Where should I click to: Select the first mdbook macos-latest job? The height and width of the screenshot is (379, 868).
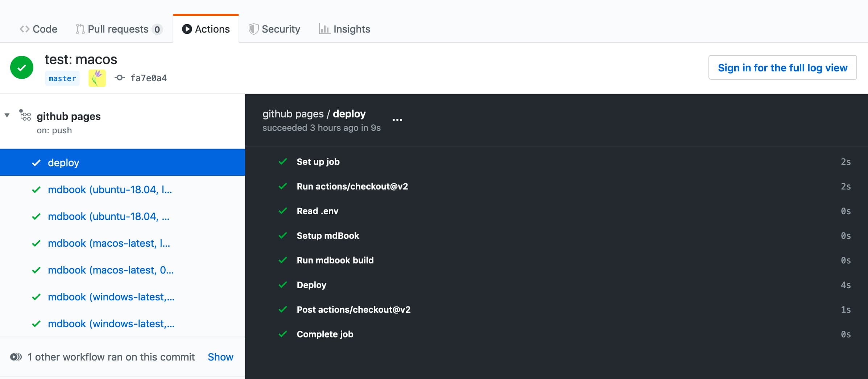[109, 243]
